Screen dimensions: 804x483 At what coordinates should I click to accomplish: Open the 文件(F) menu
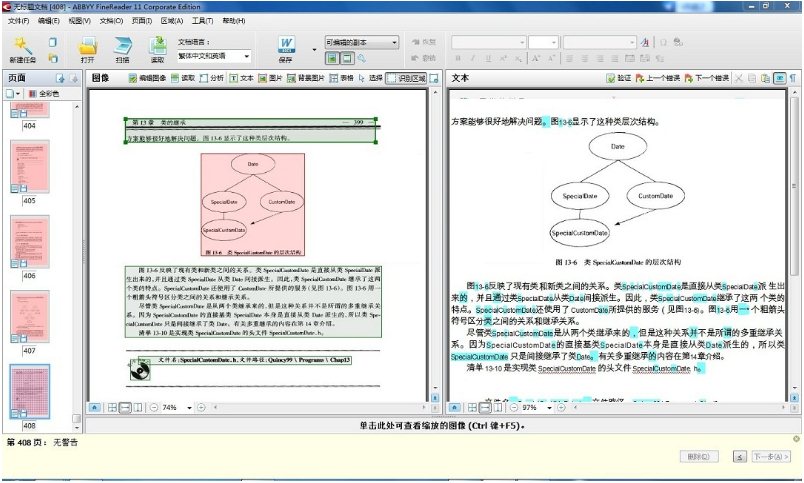(19, 20)
